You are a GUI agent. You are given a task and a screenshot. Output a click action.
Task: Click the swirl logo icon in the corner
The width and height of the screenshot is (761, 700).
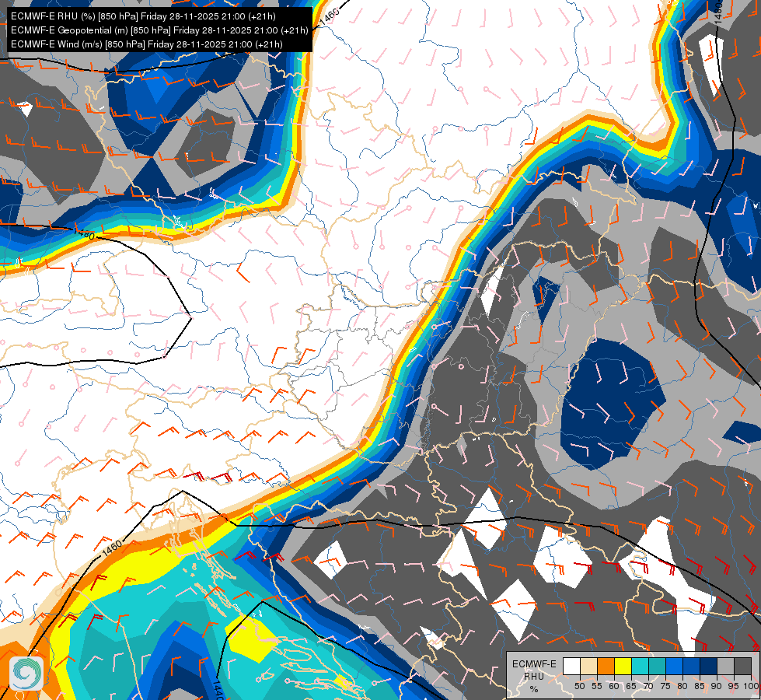pyautogui.click(x=26, y=674)
